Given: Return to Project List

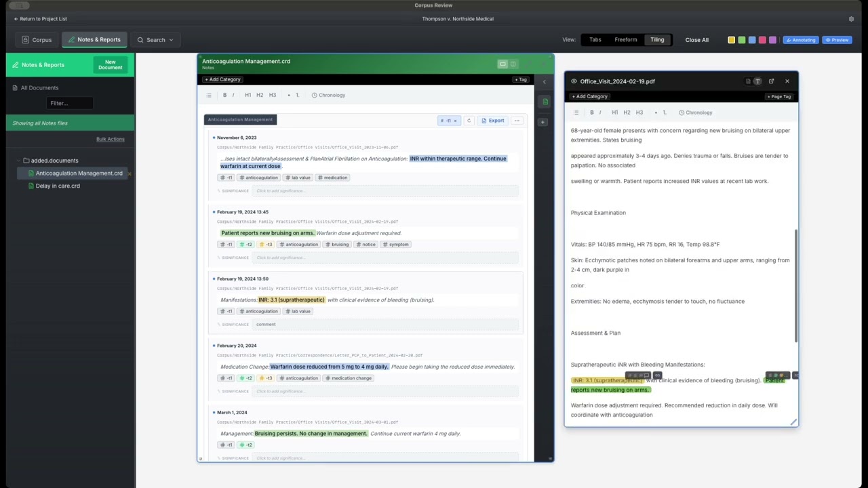Looking at the screenshot, I should click(x=40, y=19).
